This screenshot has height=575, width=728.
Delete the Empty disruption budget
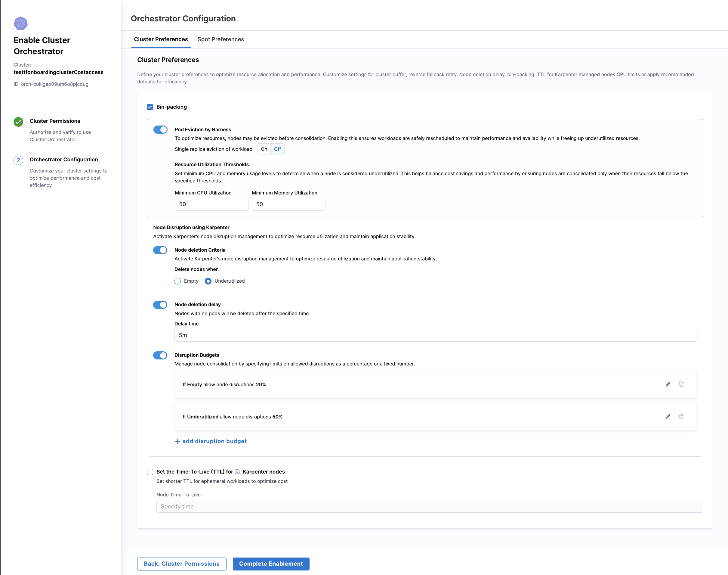pyautogui.click(x=681, y=384)
